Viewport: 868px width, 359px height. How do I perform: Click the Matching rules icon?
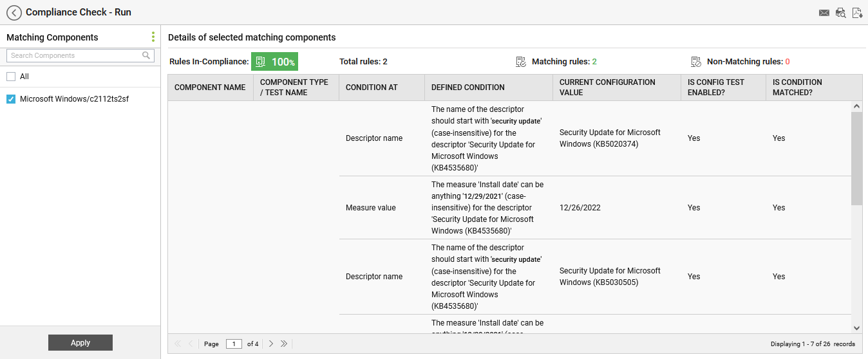(521, 62)
